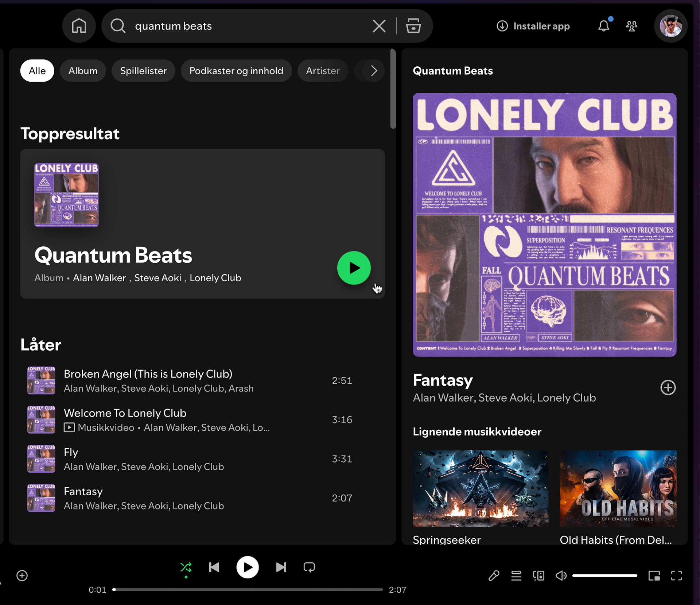Add Fantasy to library with plus
Viewport: 700px width, 605px height.
pyautogui.click(x=668, y=387)
